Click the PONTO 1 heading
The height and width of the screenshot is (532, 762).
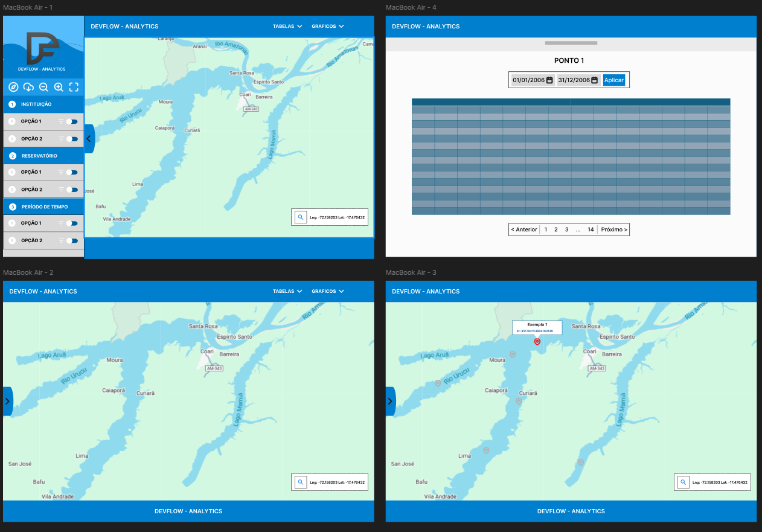(569, 60)
